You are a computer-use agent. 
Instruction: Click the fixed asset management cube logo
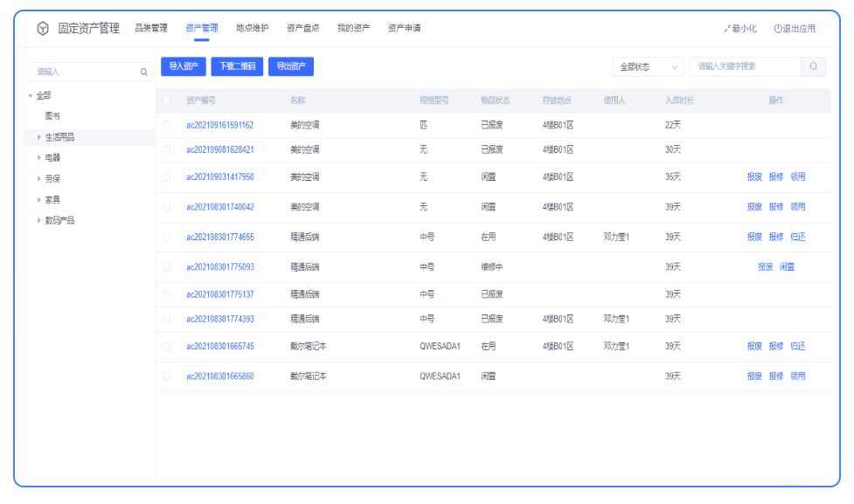click(x=43, y=29)
